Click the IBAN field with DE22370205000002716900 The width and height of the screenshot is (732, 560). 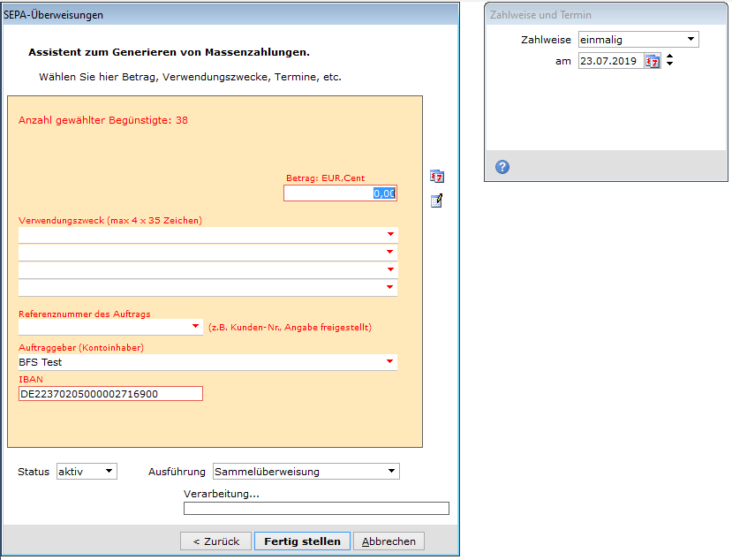point(110,394)
